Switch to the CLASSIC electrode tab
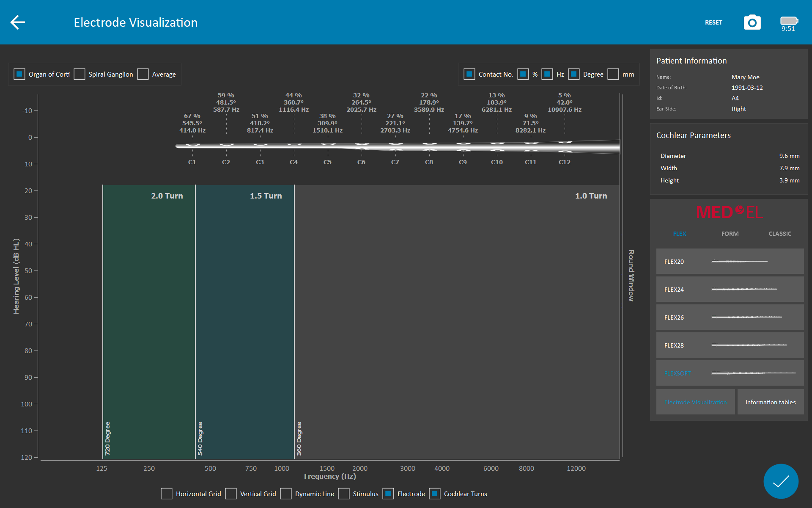812x508 pixels. (x=780, y=234)
